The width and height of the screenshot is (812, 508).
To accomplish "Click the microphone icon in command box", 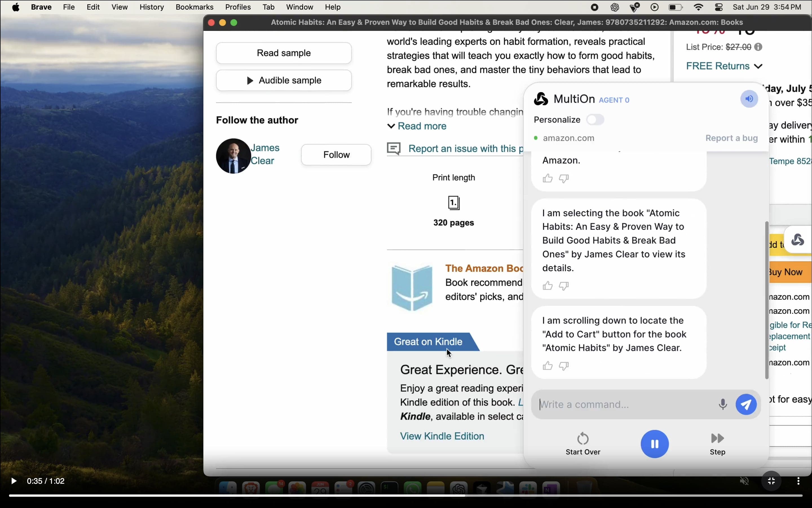I will tap(723, 404).
